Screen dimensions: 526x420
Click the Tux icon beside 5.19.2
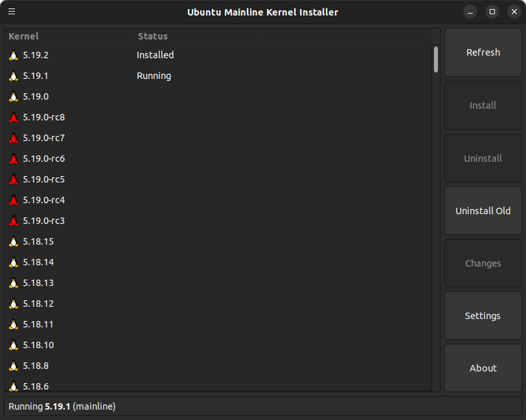pos(14,55)
